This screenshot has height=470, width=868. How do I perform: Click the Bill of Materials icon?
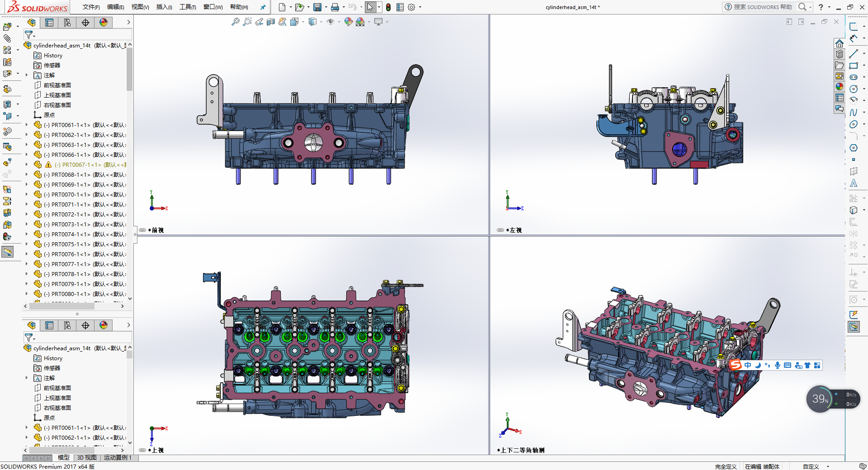click(7, 146)
